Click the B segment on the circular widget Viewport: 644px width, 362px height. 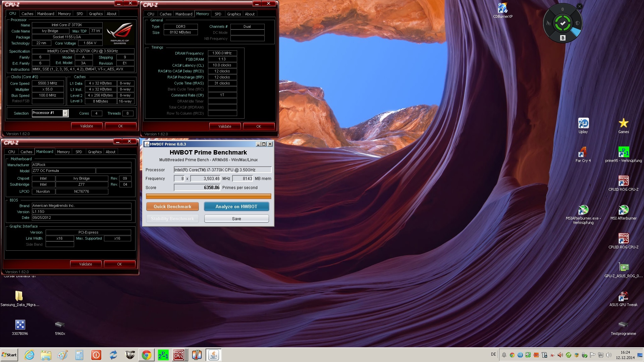[562, 38]
